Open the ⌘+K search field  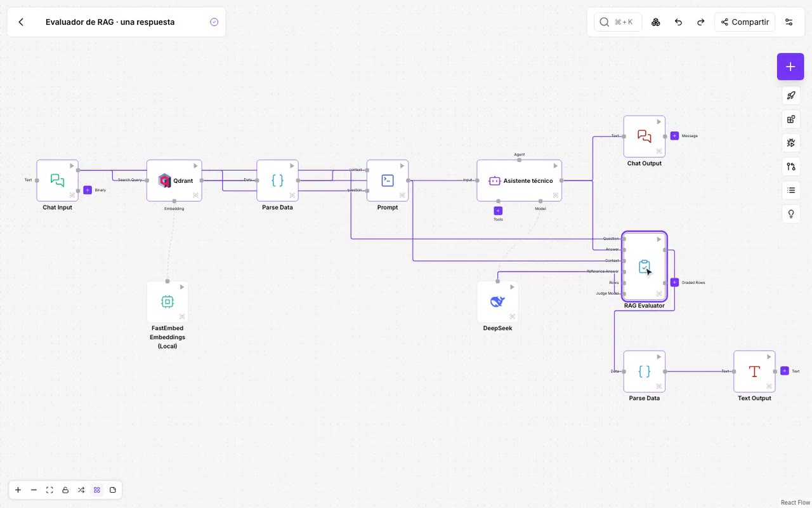pos(618,22)
